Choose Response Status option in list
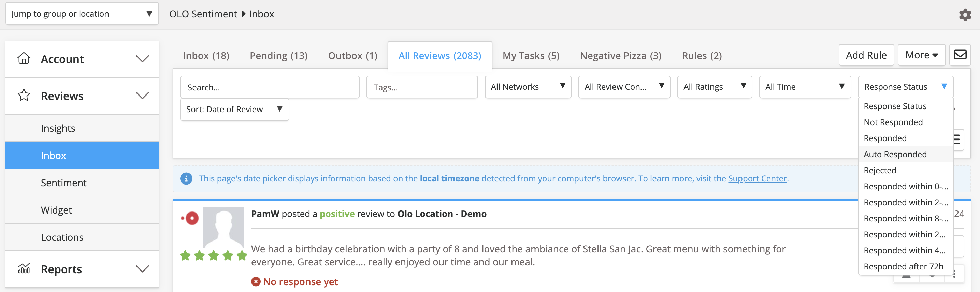Viewport: 980px width, 292px height. (x=905, y=106)
